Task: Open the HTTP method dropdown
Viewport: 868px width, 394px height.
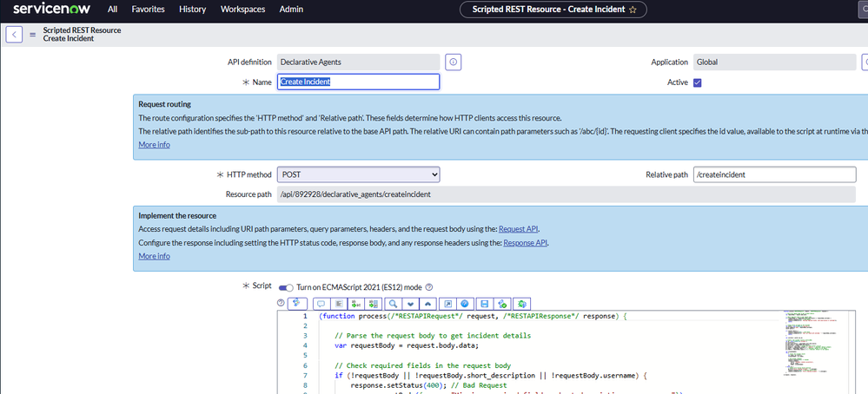Action: pos(358,174)
